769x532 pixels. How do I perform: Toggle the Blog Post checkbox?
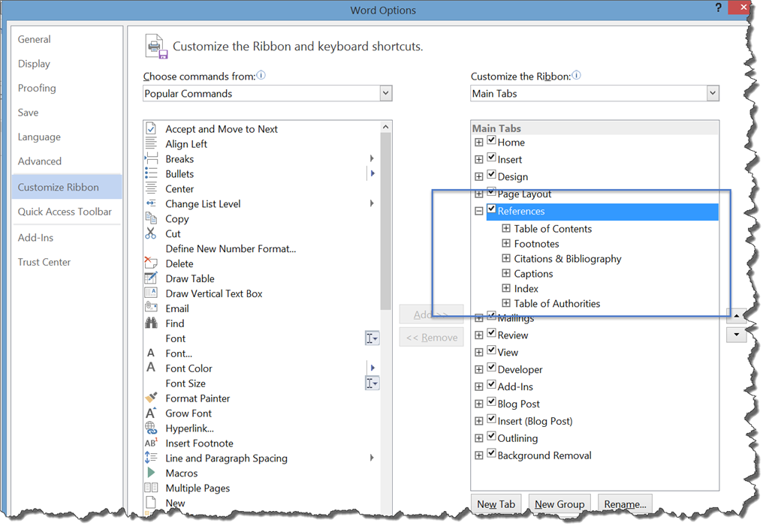(x=491, y=402)
